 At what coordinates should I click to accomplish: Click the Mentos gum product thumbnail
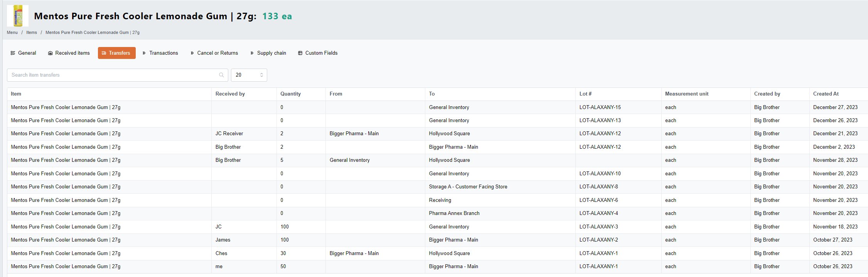point(18,16)
